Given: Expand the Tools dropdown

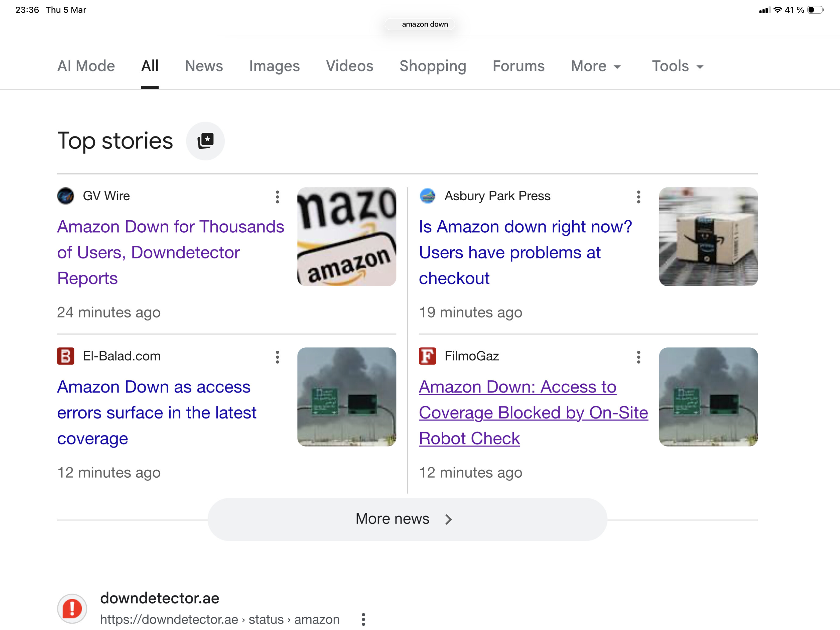Looking at the screenshot, I should coord(677,66).
